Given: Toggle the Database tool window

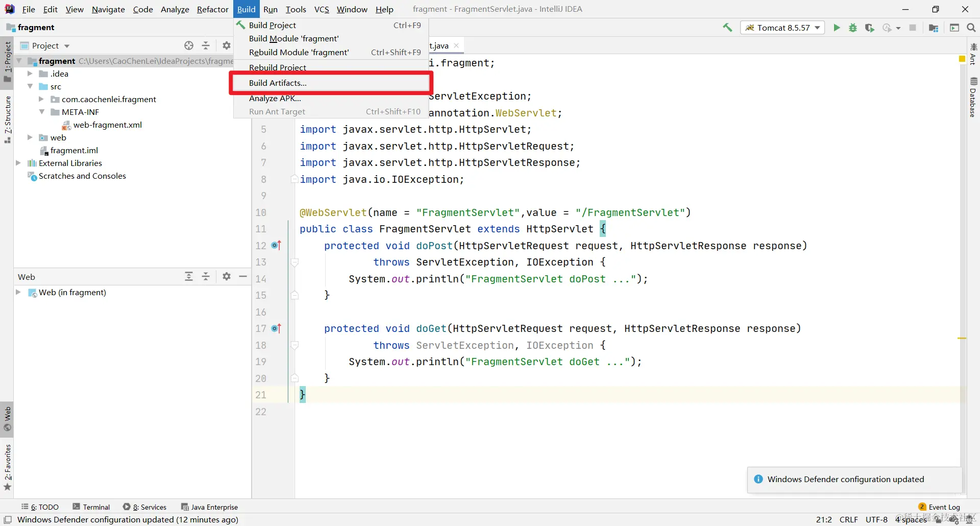Looking at the screenshot, I should (x=973, y=97).
